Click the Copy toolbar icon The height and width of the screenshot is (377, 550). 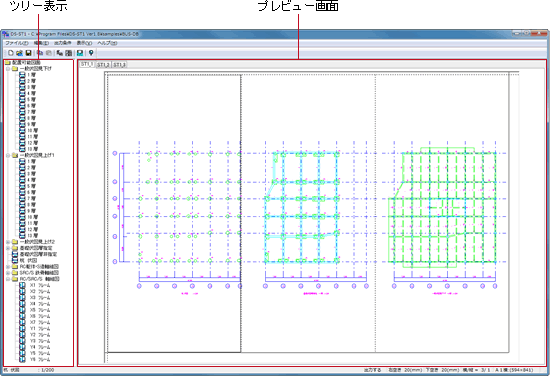(x=40, y=53)
